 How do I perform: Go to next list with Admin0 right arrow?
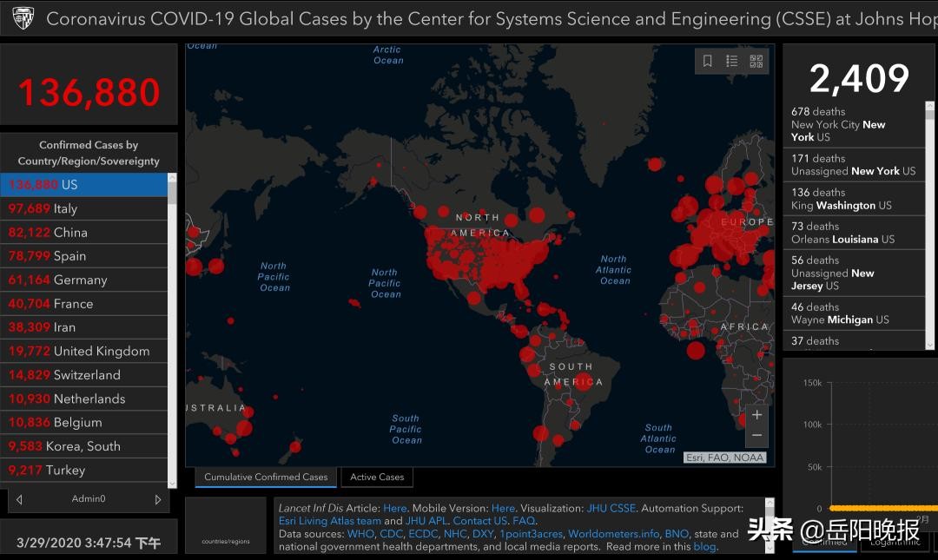[158, 499]
